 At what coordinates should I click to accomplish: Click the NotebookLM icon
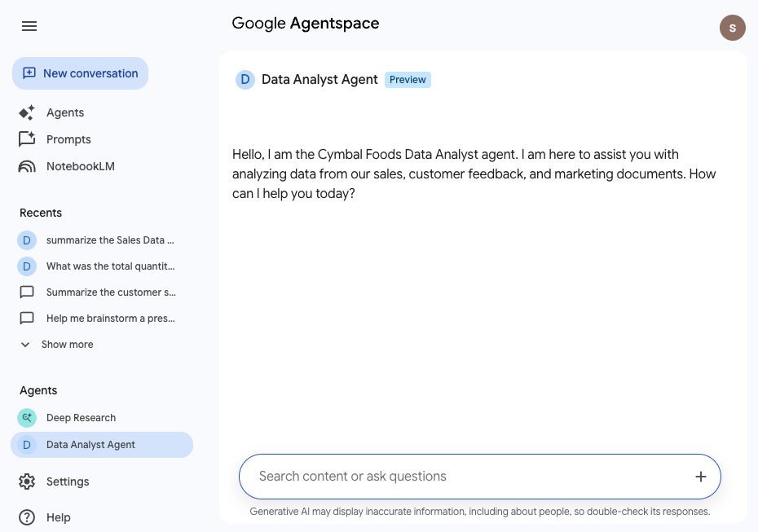27,166
